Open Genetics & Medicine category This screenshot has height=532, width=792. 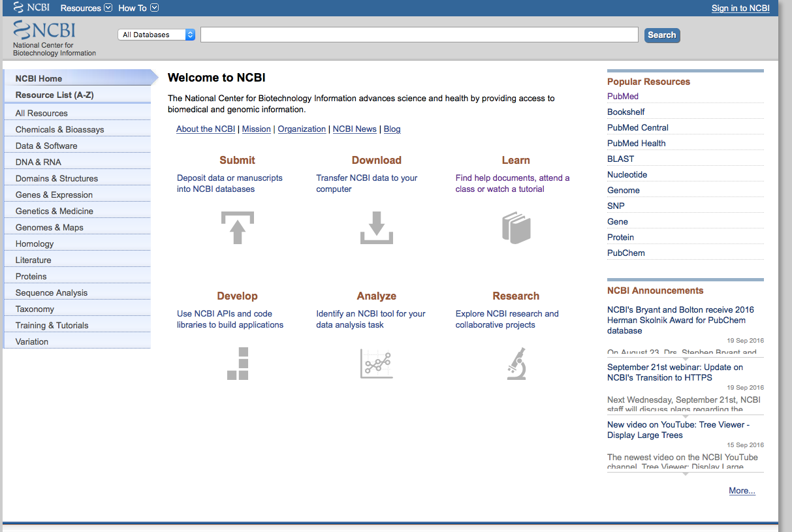click(x=77, y=211)
